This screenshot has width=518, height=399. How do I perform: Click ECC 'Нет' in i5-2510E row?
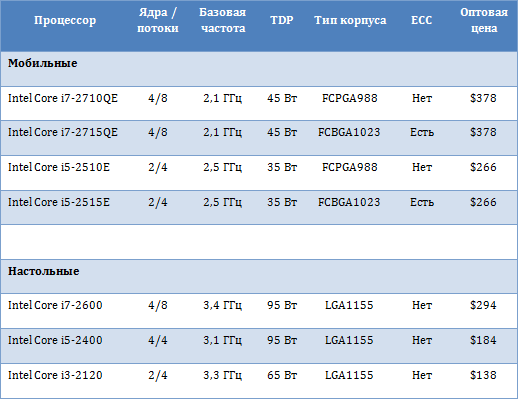point(422,167)
